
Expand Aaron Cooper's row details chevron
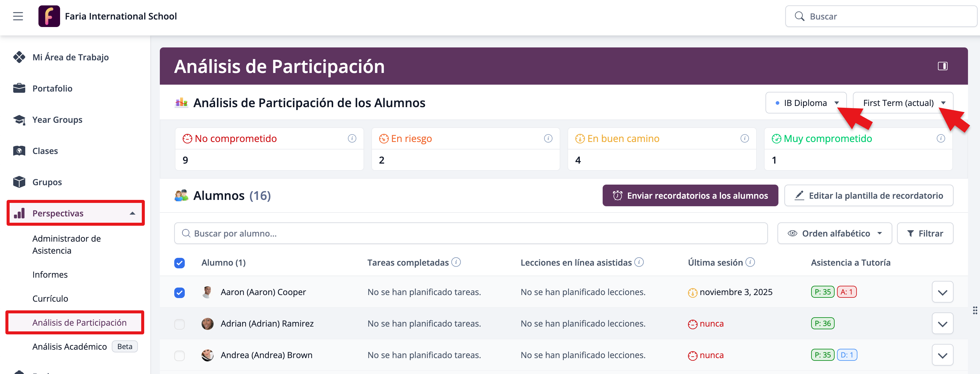[x=942, y=292]
